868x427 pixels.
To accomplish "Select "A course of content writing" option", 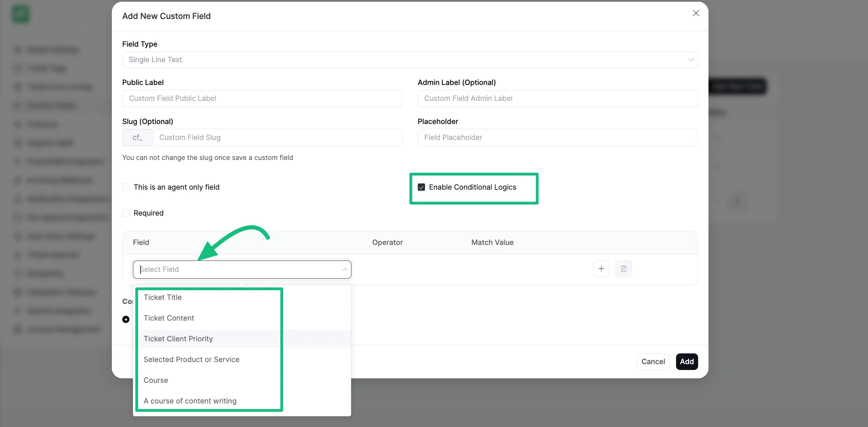I will pyautogui.click(x=190, y=401).
